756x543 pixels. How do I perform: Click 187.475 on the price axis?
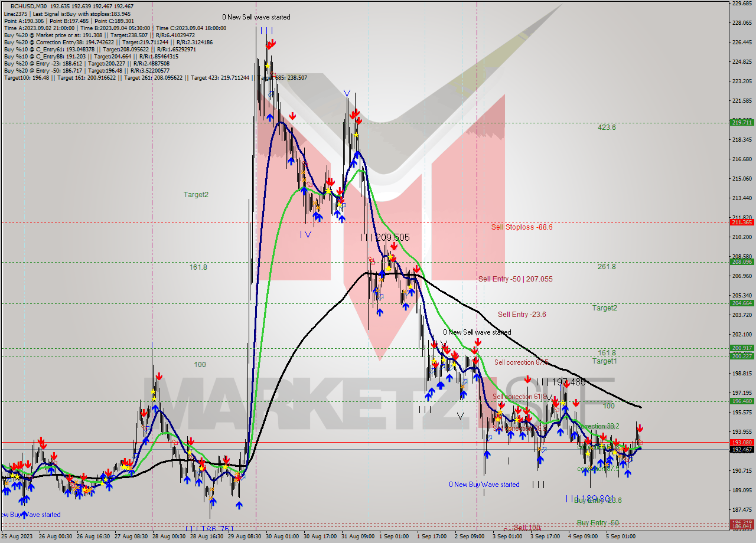[x=742, y=510]
